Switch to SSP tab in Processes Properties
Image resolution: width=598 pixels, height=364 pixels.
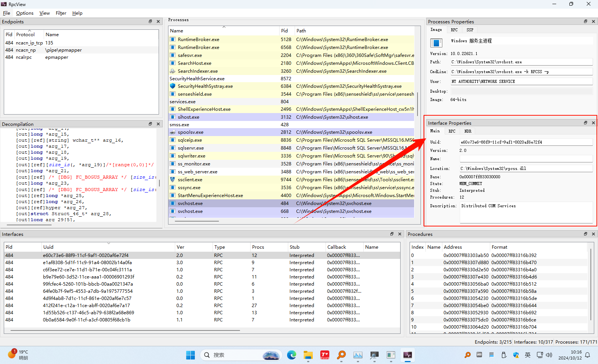pyautogui.click(x=470, y=30)
